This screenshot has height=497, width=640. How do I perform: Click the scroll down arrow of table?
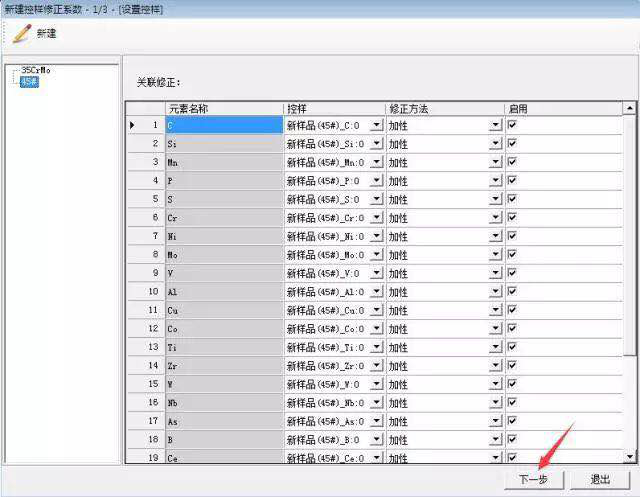tap(630, 456)
